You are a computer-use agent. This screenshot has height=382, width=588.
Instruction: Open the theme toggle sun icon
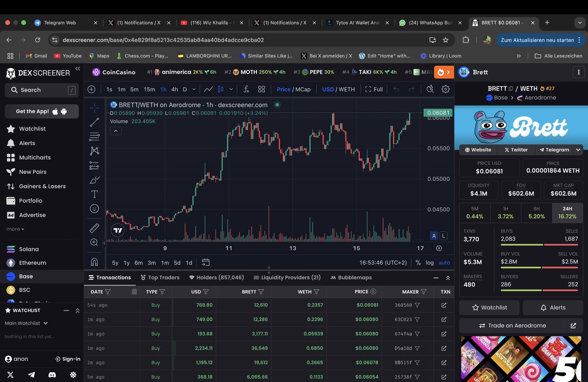pyautogui.click(x=73, y=374)
